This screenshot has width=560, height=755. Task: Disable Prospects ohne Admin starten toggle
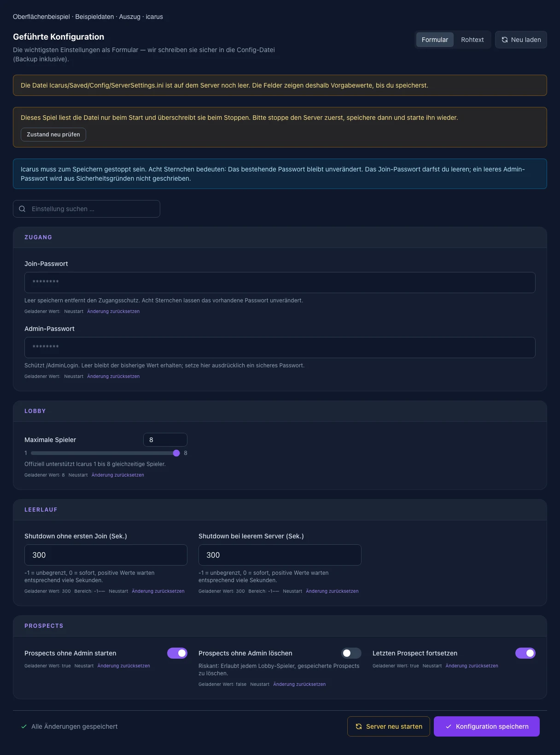[x=177, y=653]
